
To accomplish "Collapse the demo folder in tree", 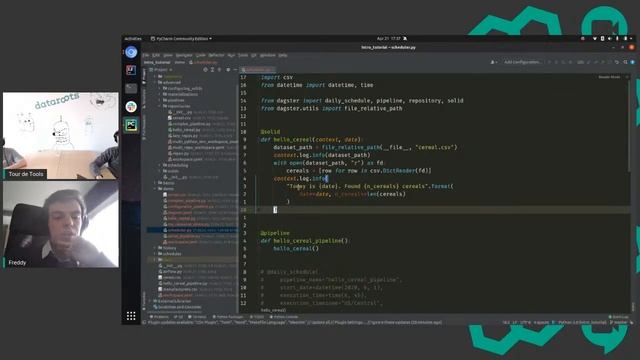I will pyautogui.click(x=155, y=189).
